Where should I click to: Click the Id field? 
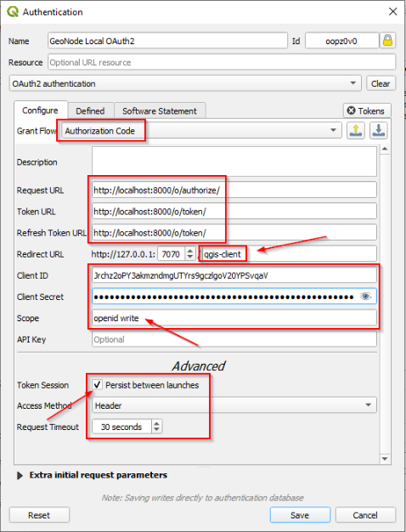click(341, 41)
